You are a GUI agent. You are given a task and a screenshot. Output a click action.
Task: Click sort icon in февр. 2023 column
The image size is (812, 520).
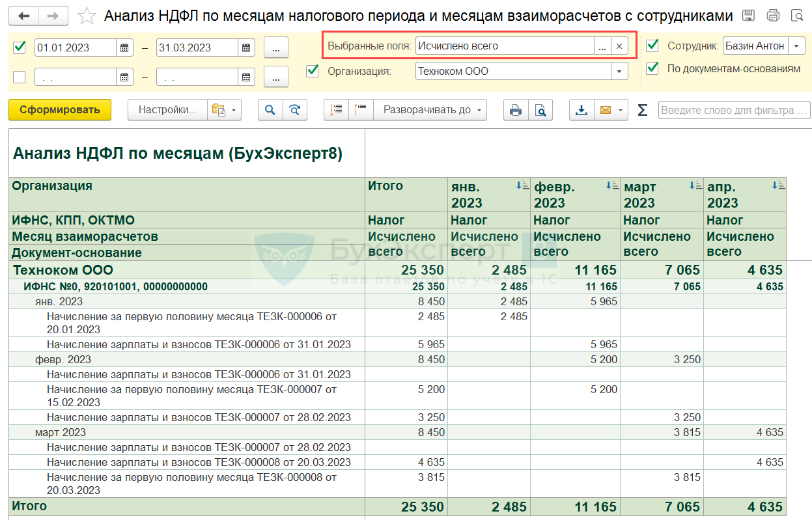pyautogui.click(x=611, y=185)
